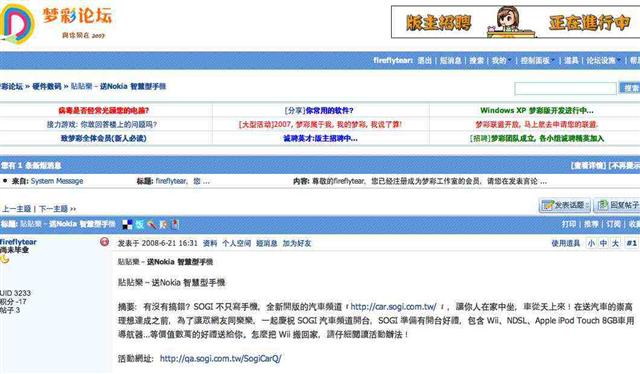
Task: Open the 版主招聘 recruitment banner
Action: coord(516,22)
